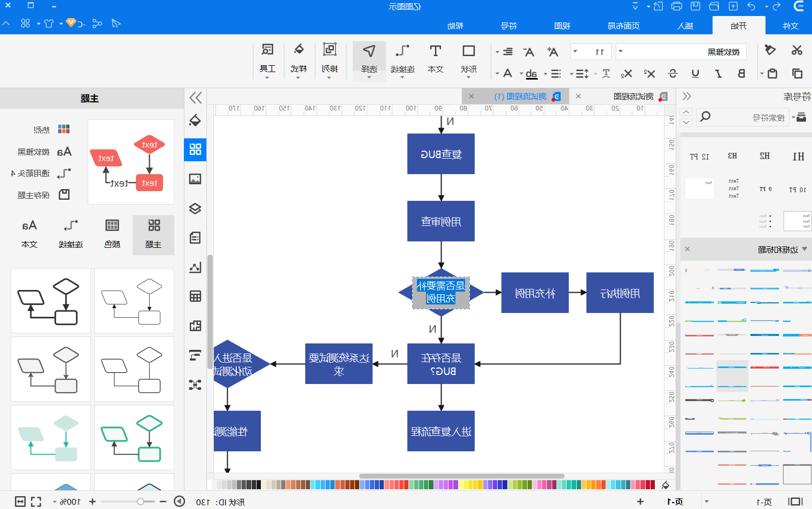Open the 样式 style tool

click(299, 61)
